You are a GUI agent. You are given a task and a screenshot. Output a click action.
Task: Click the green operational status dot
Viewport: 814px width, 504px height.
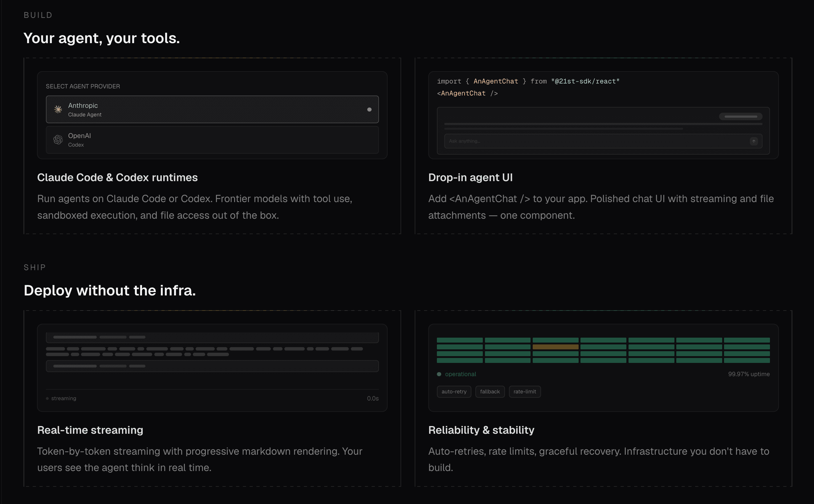point(439,374)
